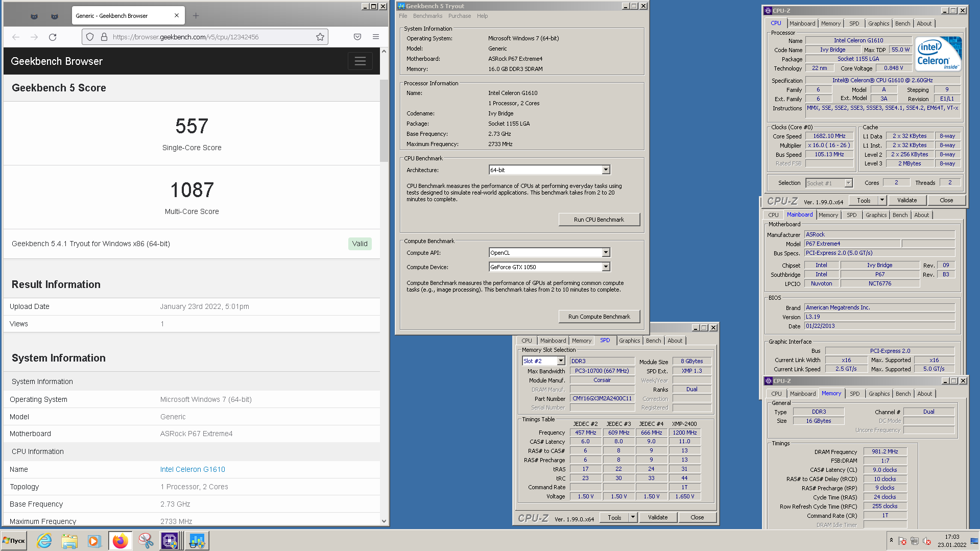
Task: Click the CMY16GX3M2A2400C11 part number field
Action: click(602, 398)
